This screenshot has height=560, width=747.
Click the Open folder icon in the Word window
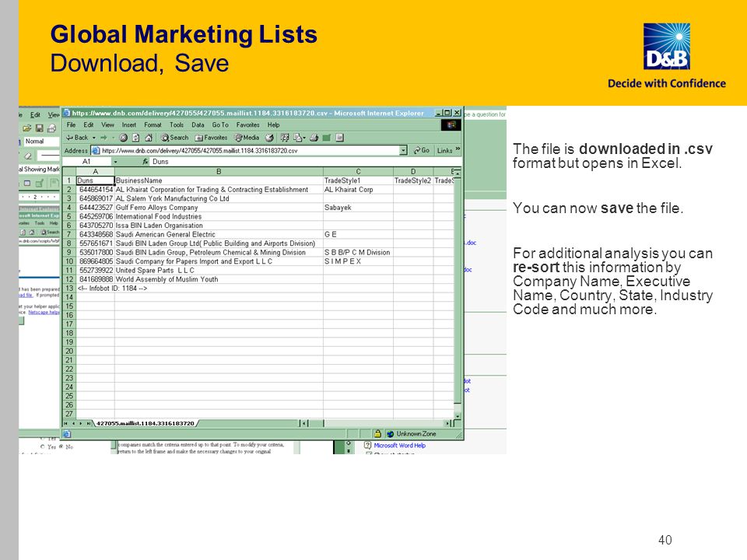(x=27, y=128)
